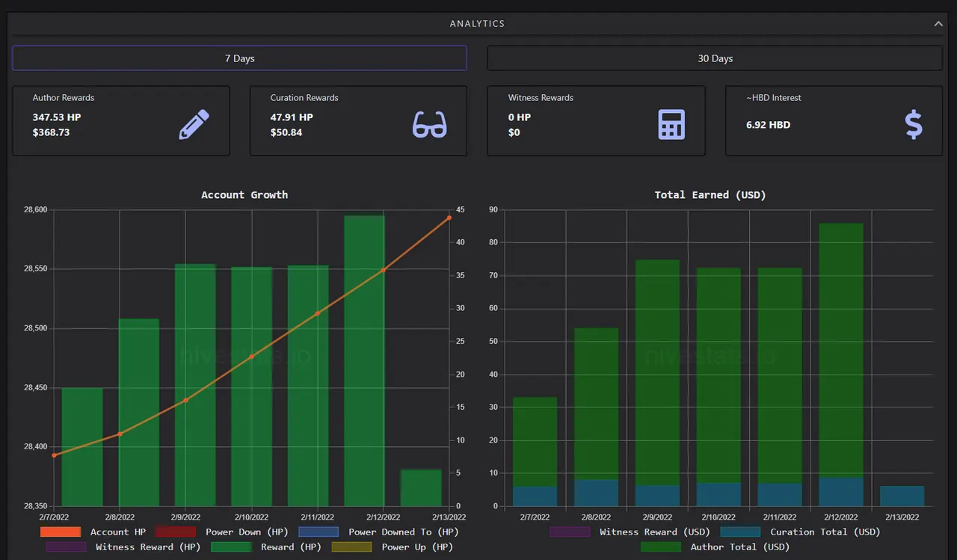
Task: Toggle Power Up (HP) legend swatch
Action: tap(352, 547)
